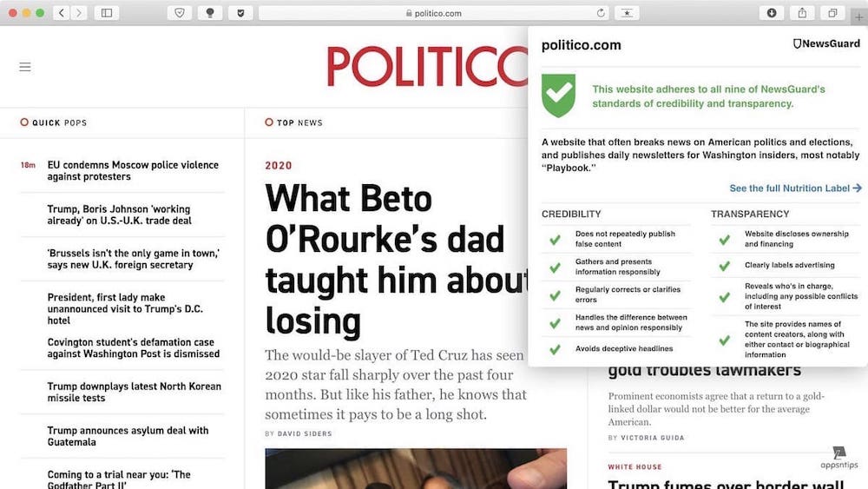Click the NewsGuard shield extension icon
This screenshot has width=868, height=489.
point(240,13)
